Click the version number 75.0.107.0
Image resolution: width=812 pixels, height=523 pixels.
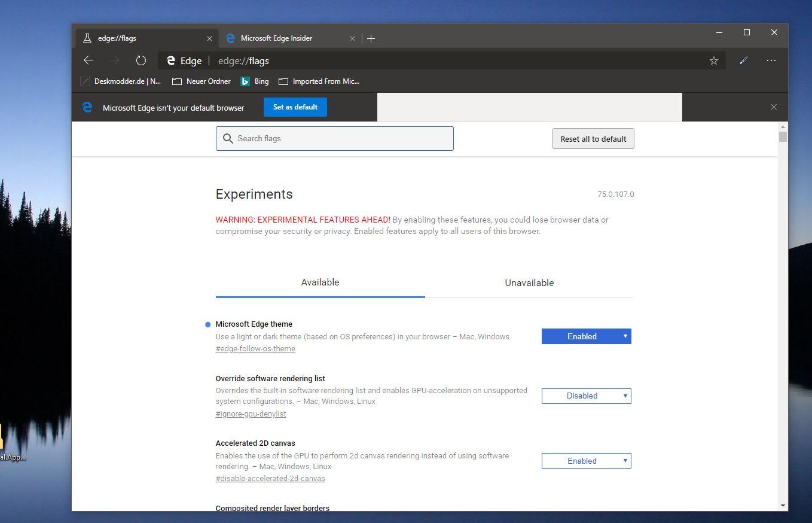[x=615, y=194]
